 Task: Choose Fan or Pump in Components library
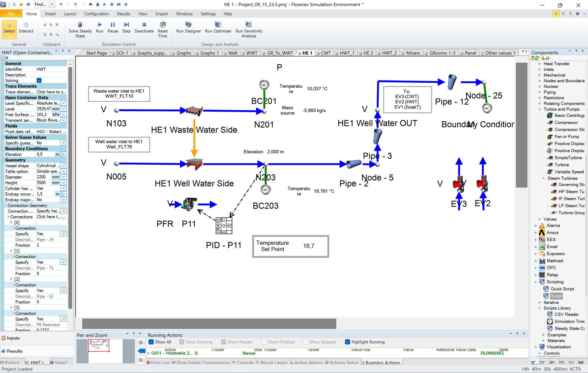click(567, 136)
